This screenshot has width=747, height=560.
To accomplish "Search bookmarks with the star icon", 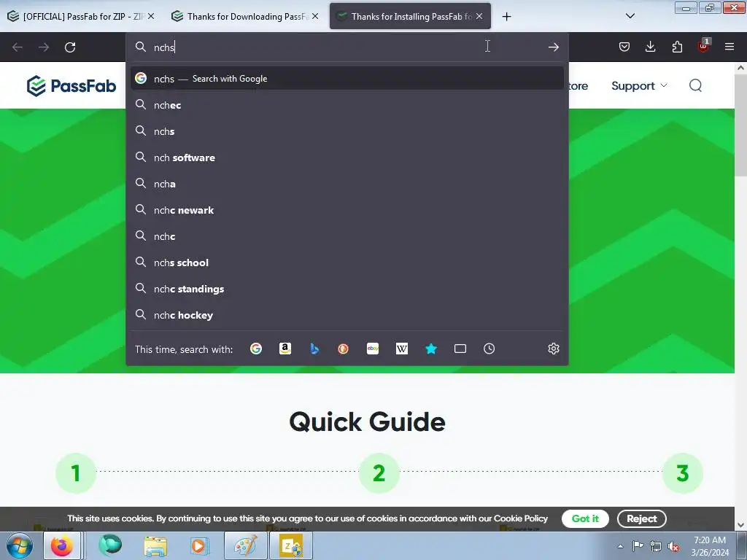I will point(431,349).
